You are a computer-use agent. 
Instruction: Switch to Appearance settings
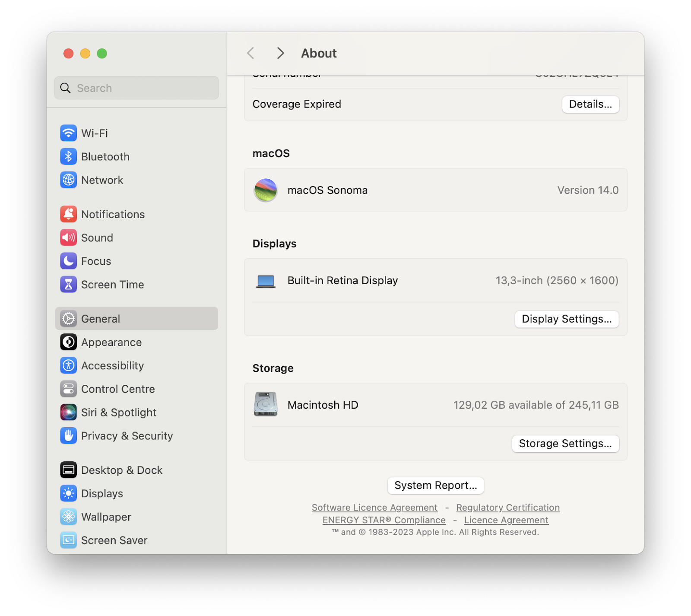point(68,342)
